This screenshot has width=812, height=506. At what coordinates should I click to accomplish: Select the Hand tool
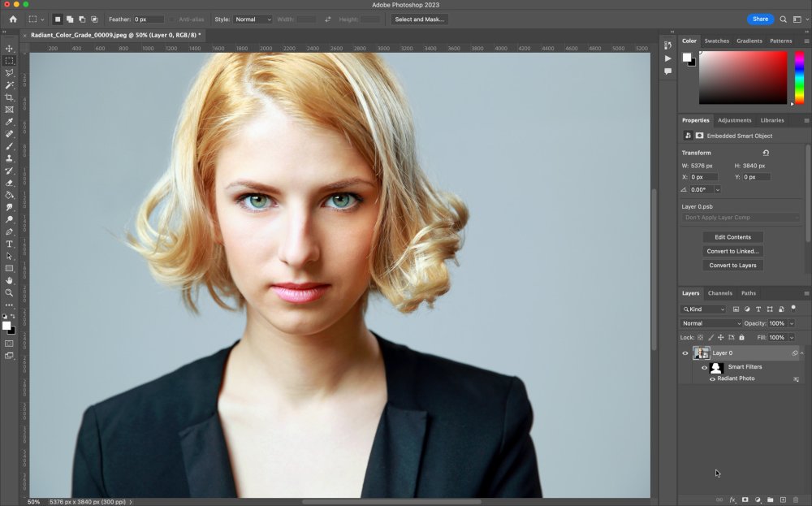point(10,280)
